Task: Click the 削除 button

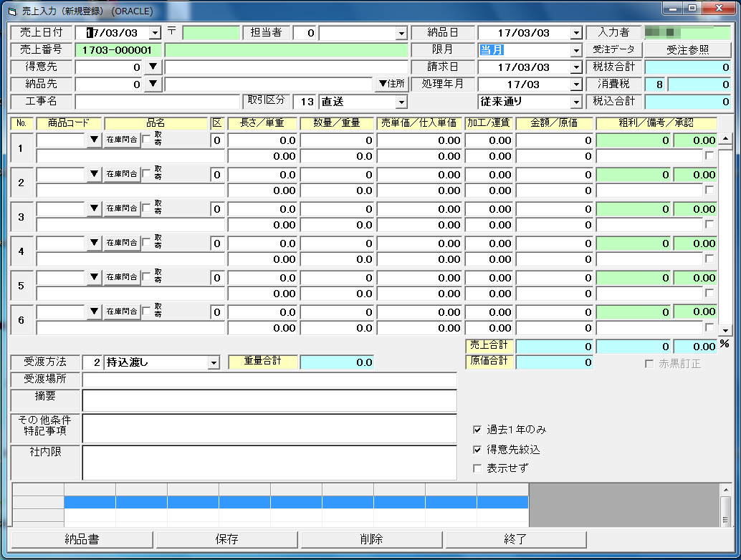Action: tap(371, 539)
